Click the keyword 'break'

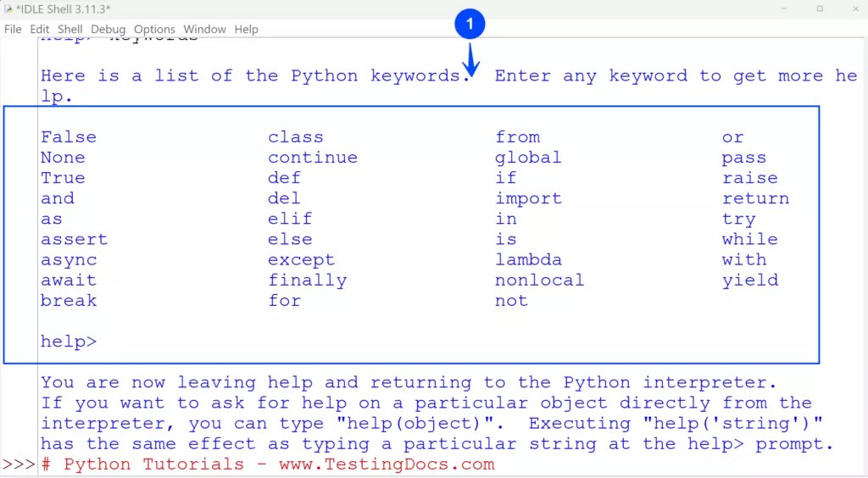69,301
